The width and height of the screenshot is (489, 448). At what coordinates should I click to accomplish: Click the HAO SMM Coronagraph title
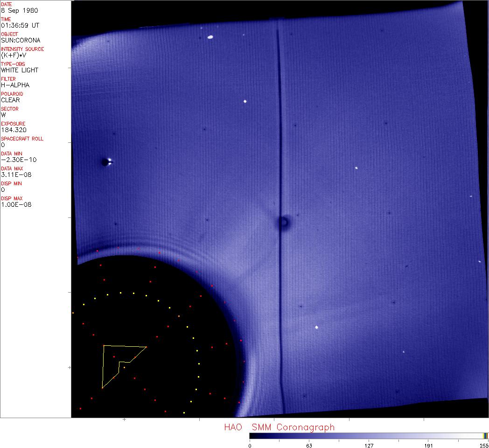pyautogui.click(x=279, y=427)
